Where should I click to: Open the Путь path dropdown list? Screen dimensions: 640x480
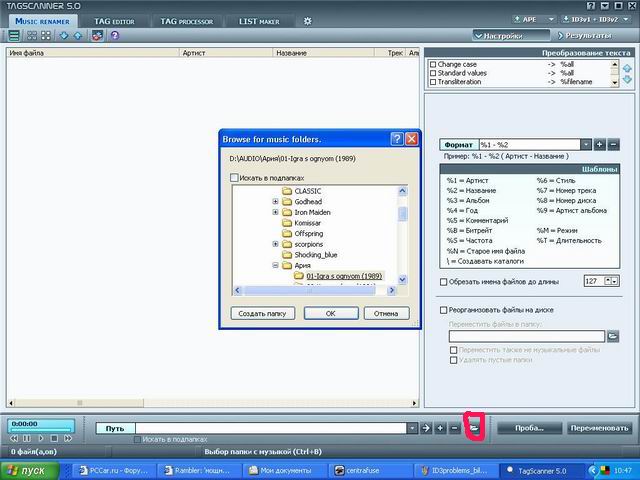[412, 428]
